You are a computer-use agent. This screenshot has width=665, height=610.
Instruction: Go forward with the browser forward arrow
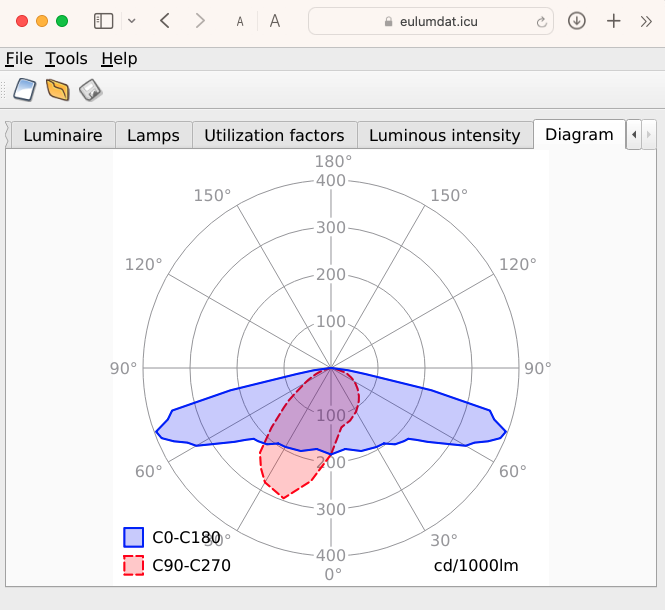[200, 21]
